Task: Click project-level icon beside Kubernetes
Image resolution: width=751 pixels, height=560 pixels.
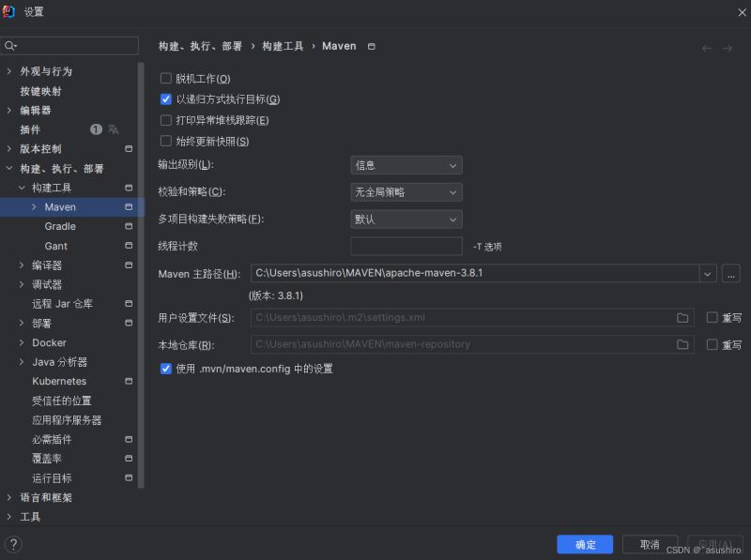Action: [x=129, y=381]
